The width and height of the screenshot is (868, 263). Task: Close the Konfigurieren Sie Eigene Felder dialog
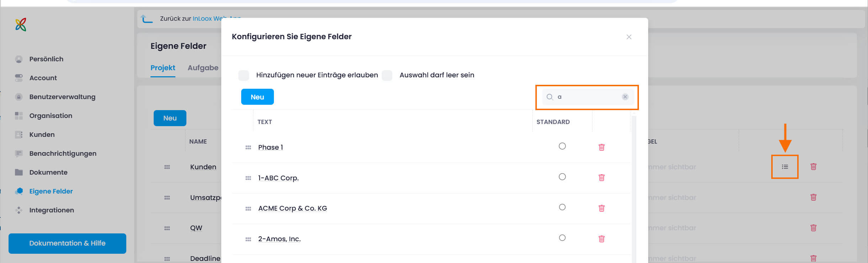629,37
